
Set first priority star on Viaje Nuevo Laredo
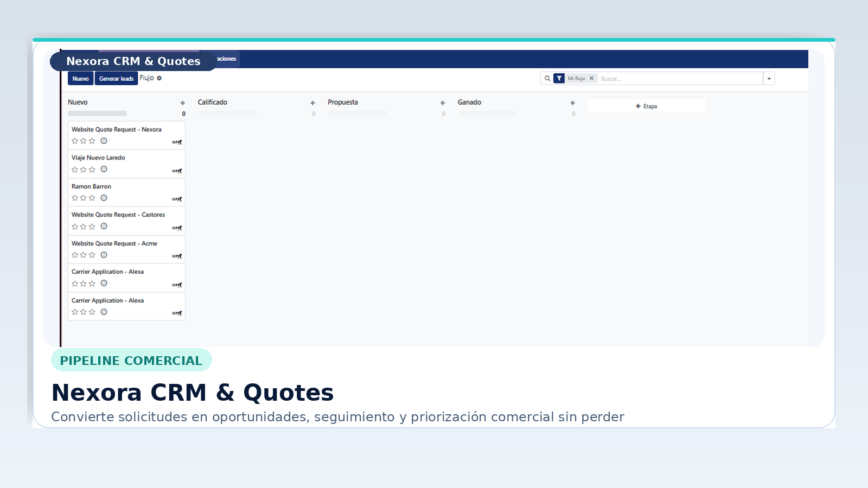[75, 170]
